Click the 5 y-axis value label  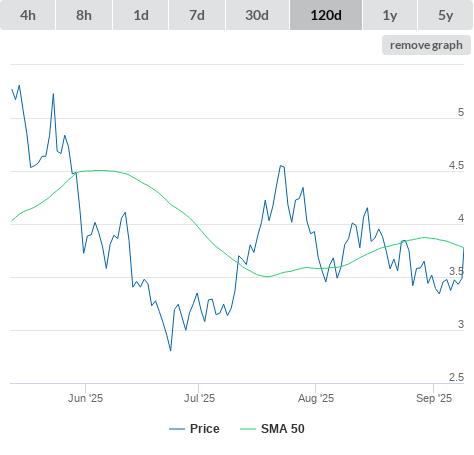pyautogui.click(x=461, y=112)
